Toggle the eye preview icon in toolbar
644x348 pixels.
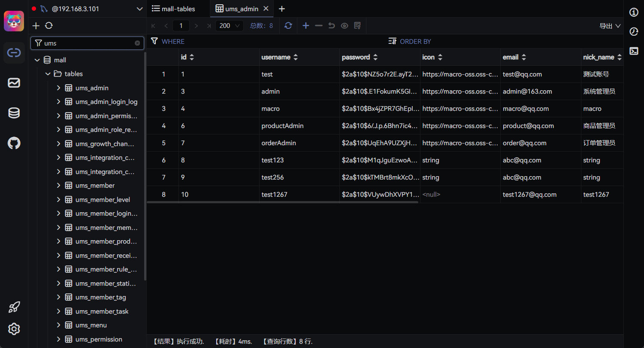(x=345, y=26)
